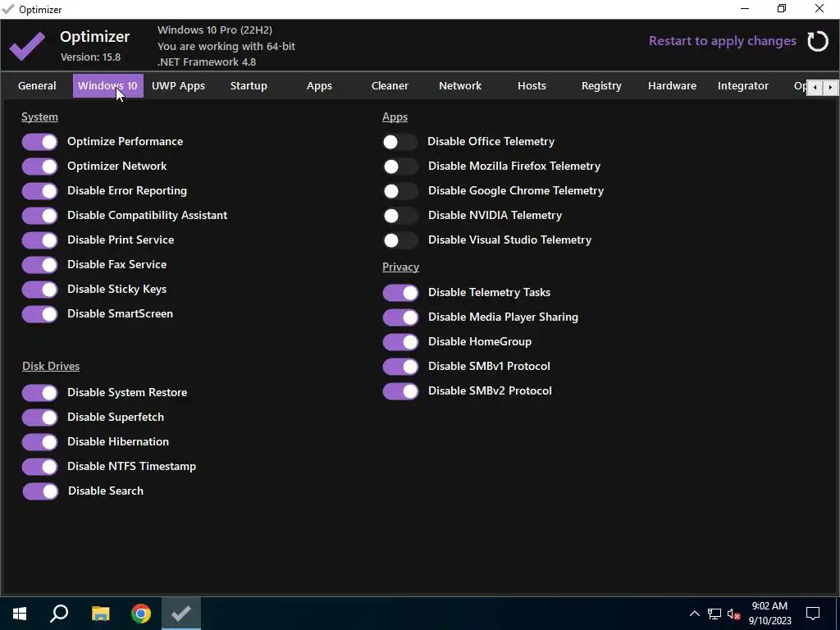Toggle Disable Hibernation switch
Viewport: 840px width, 630px height.
(39, 442)
